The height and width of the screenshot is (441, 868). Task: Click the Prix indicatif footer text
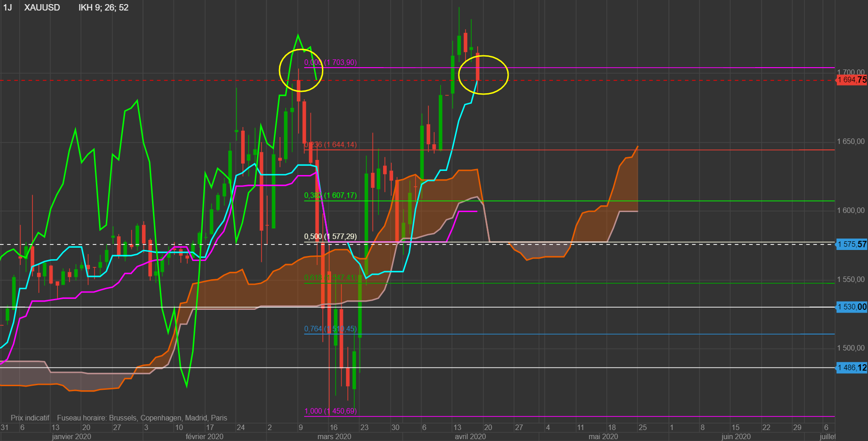pyautogui.click(x=30, y=418)
